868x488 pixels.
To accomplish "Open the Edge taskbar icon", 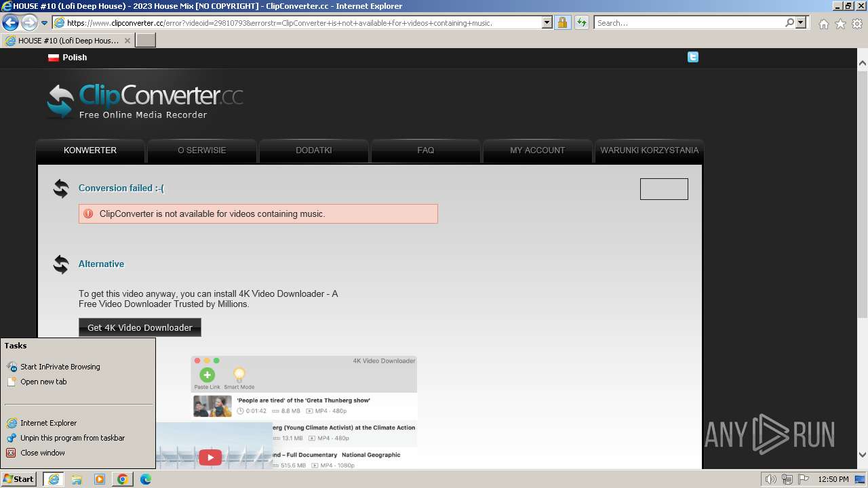I will pos(146,479).
